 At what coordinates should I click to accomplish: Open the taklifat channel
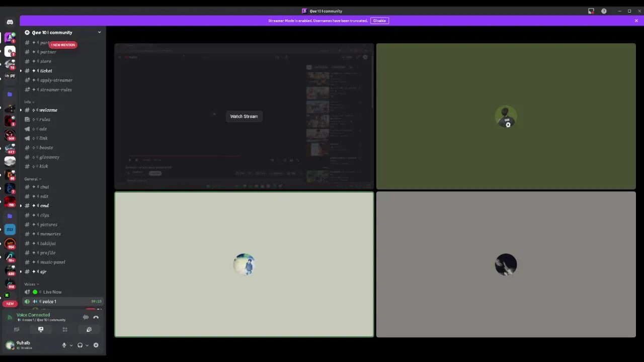tap(62, 243)
